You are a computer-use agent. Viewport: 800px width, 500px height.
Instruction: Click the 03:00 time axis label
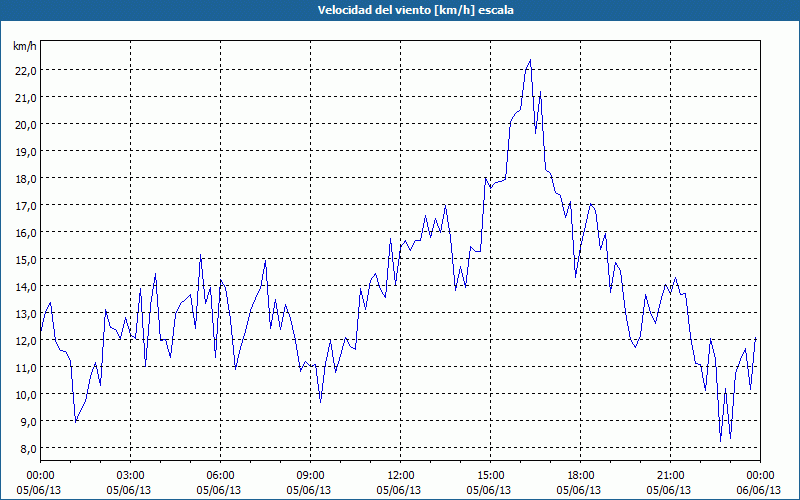click(x=130, y=476)
